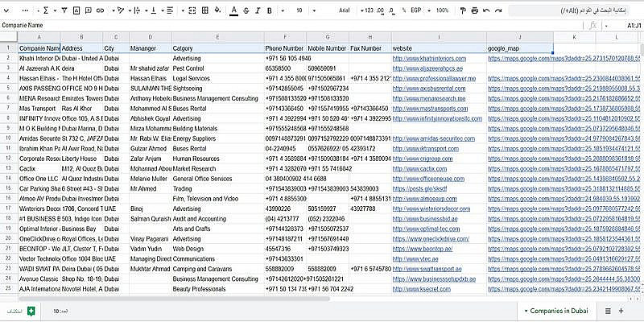
Task: Insert a chart using the chart icon
Action: (76, 10)
